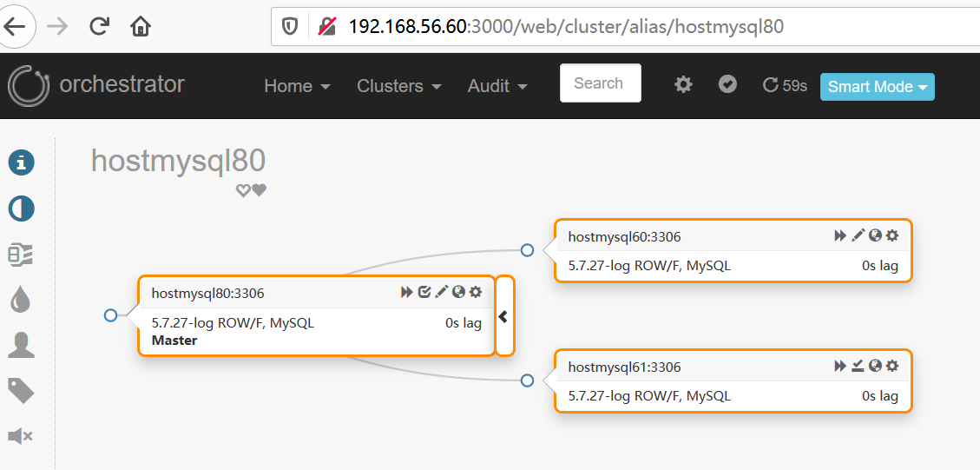Viewport: 980px width, 470px height.
Task: Click the globe icon on hostmysql80:3306
Action: pyautogui.click(x=459, y=292)
